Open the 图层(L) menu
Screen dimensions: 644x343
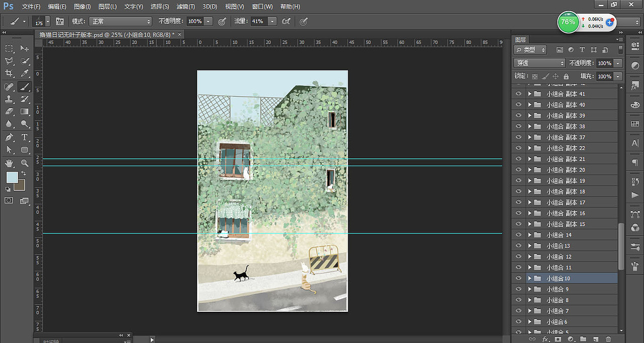tap(108, 7)
